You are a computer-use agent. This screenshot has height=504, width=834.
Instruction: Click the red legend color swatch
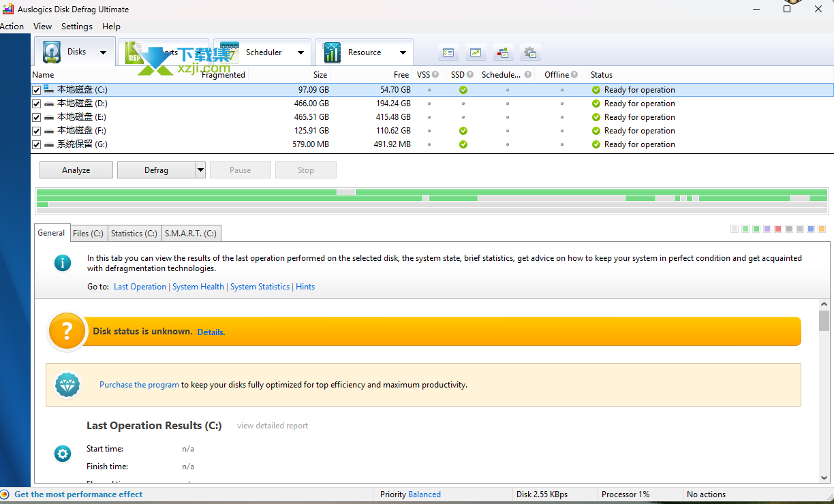pos(778,229)
